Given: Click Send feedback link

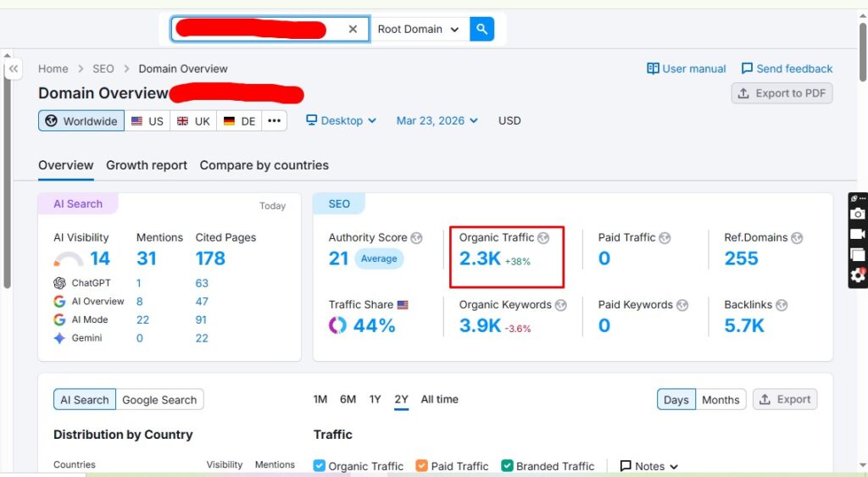Looking at the screenshot, I should [x=787, y=69].
